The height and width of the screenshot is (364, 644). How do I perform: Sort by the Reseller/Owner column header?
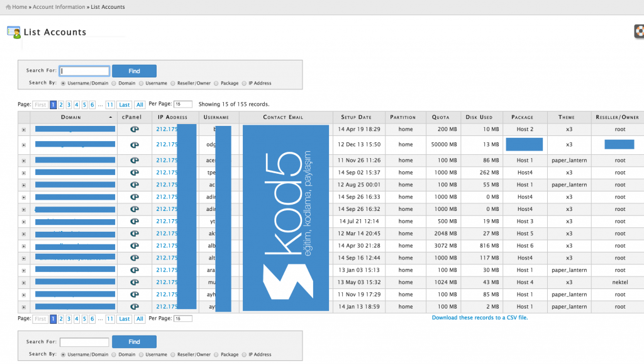click(618, 117)
